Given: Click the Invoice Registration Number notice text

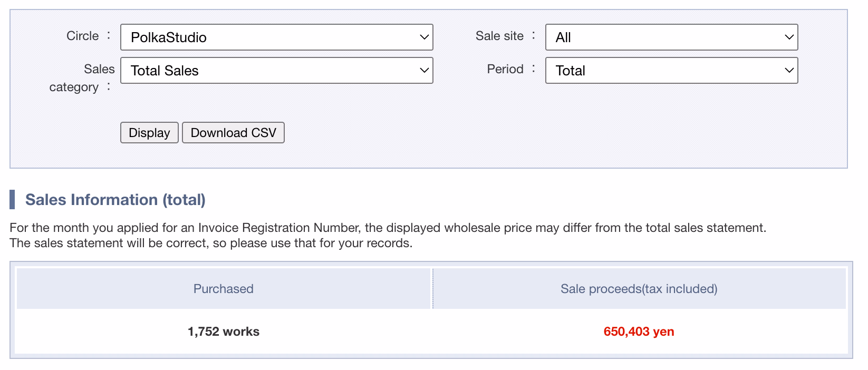Looking at the screenshot, I should click(x=388, y=235).
